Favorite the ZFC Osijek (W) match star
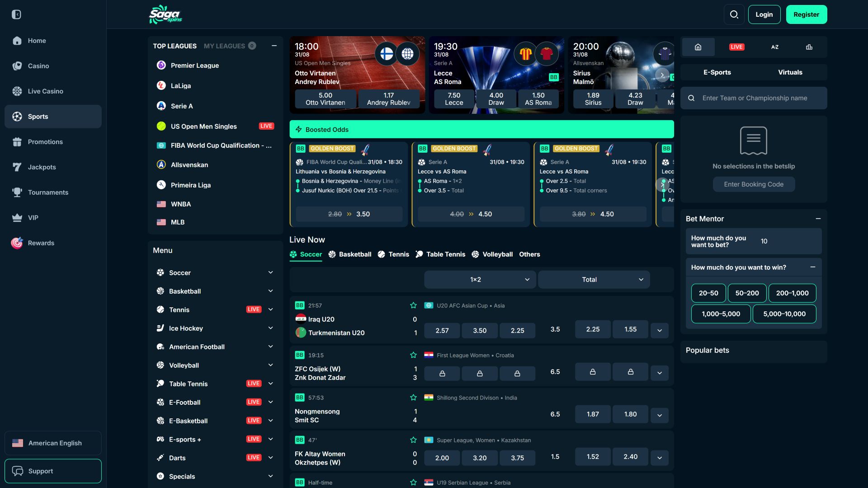 click(413, 355)
